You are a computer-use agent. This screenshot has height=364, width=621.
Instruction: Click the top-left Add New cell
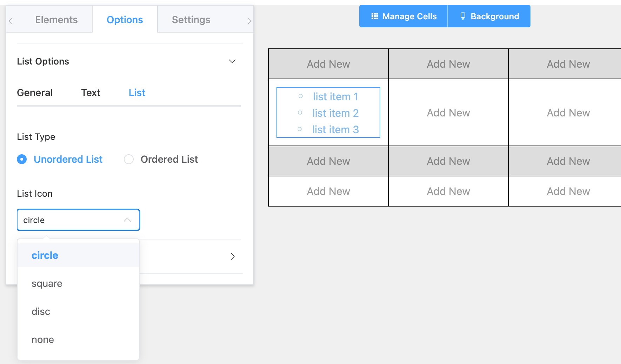click(328, 64)
